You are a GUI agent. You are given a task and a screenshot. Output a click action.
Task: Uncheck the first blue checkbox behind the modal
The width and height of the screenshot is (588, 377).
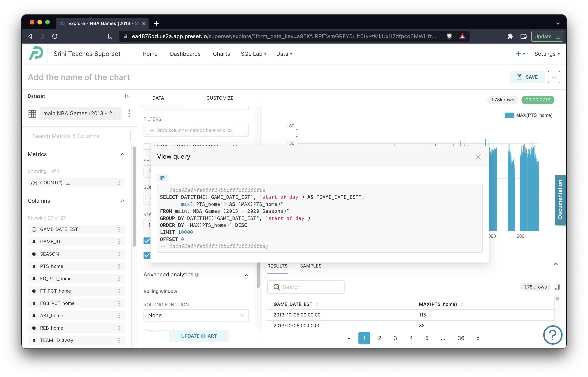click(x=147, y=241)
